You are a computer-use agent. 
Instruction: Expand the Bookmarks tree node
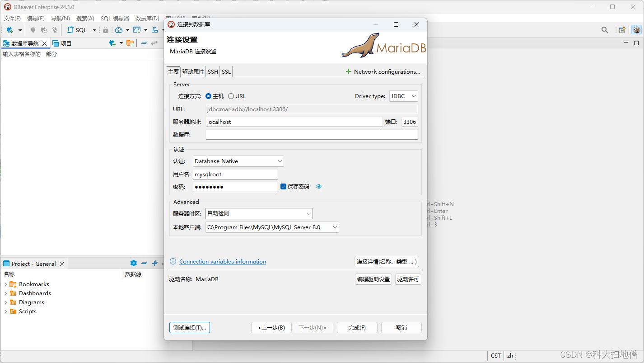(5, 284)
